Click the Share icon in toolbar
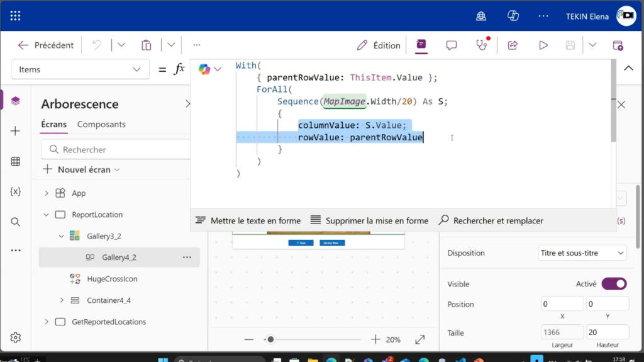This screenshot has height=362, width=644. [513, 45]
